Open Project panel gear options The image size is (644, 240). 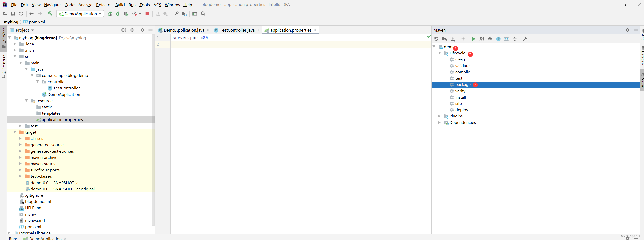pos(142,30)
